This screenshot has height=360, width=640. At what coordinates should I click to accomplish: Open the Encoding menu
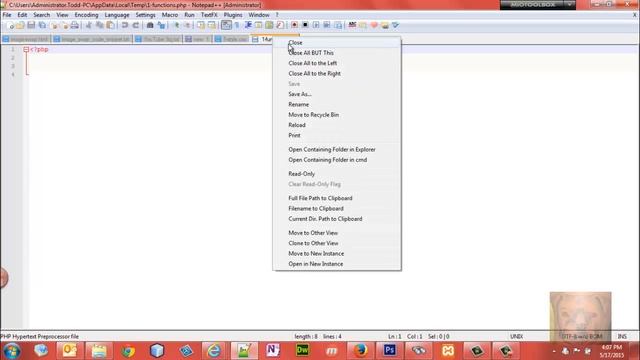click(x=86, y=15)
